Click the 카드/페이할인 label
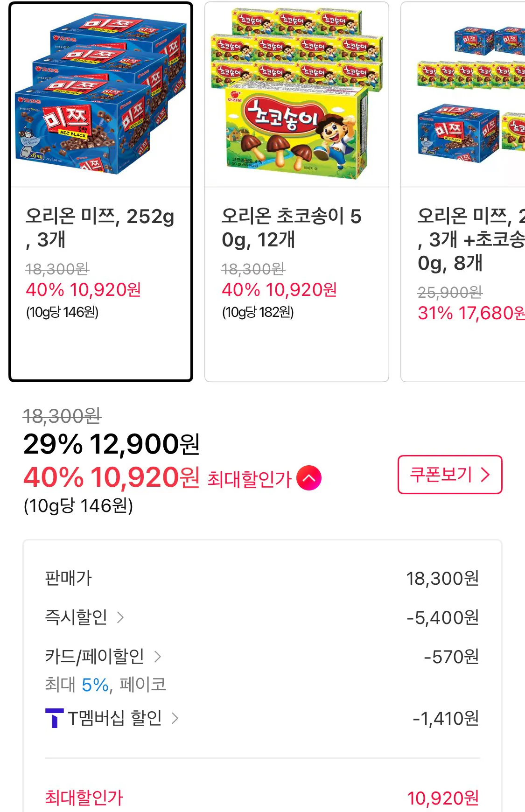 (95, 657)
